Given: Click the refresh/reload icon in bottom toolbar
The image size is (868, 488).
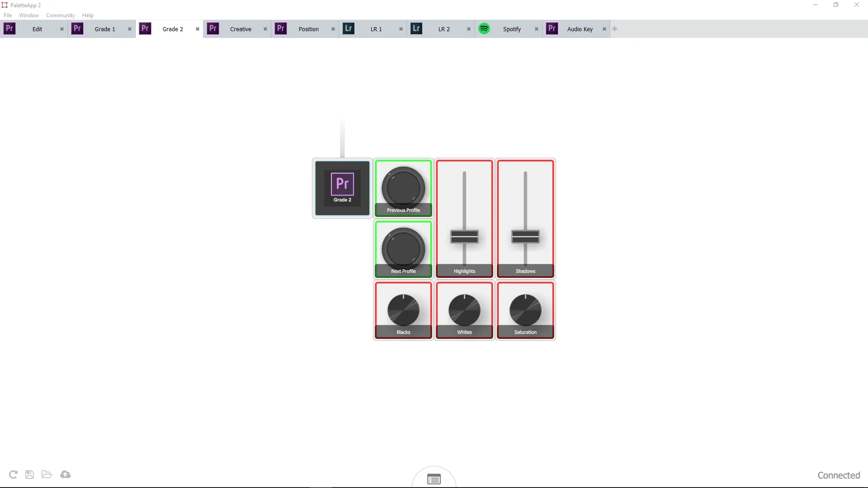Looking at the screenshot, I should (13, 474).
